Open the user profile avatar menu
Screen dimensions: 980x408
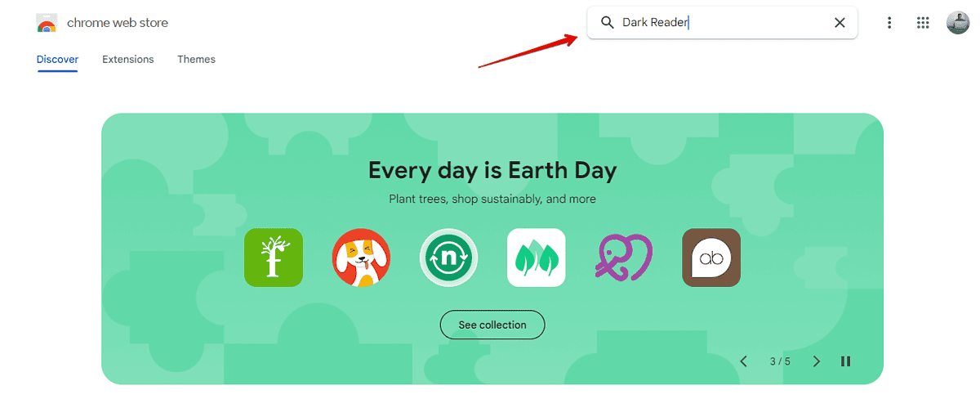point(958,23)
